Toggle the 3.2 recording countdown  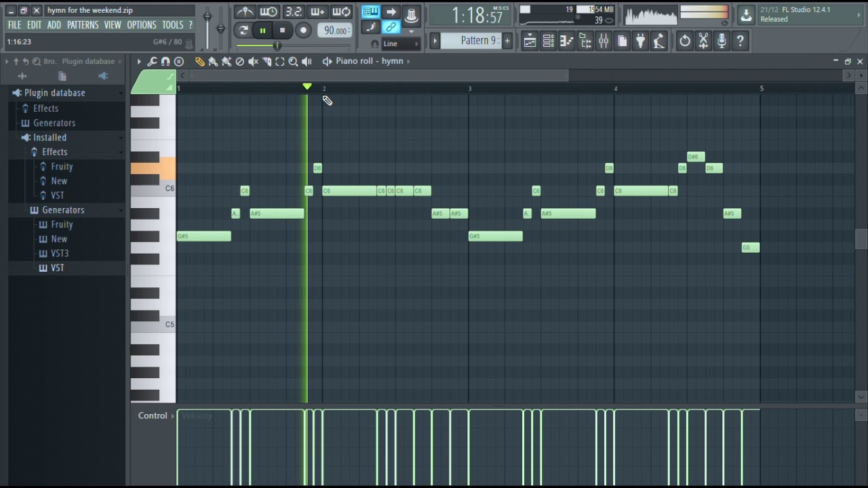[x=293, y=12]
